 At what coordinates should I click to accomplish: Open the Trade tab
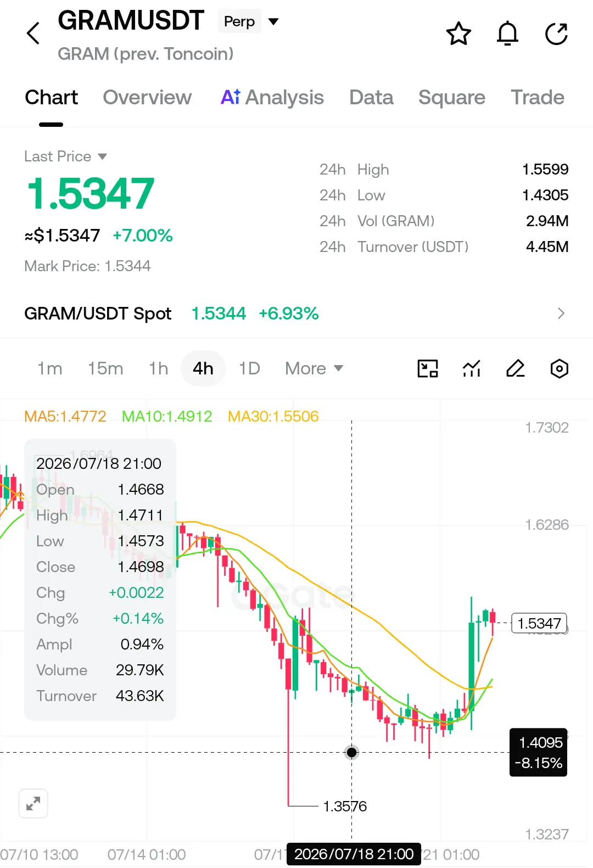(538, 98)
